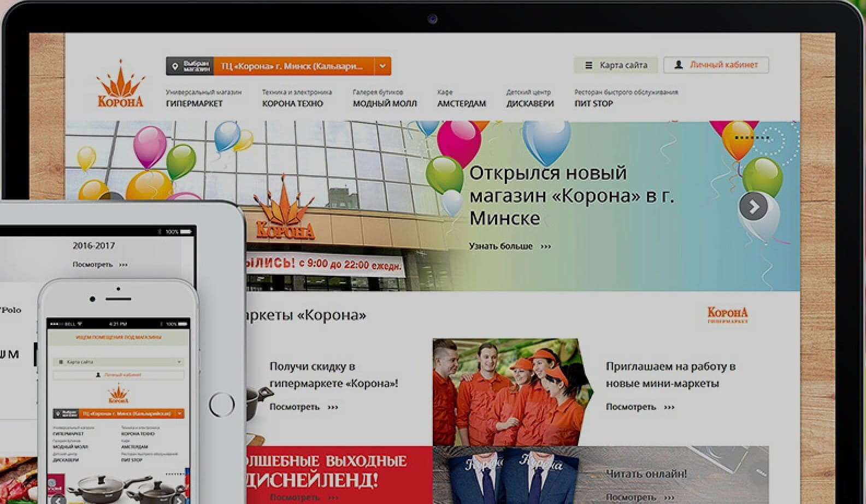Click the small Корона Гипермаркет logo at right

(728, 315)
